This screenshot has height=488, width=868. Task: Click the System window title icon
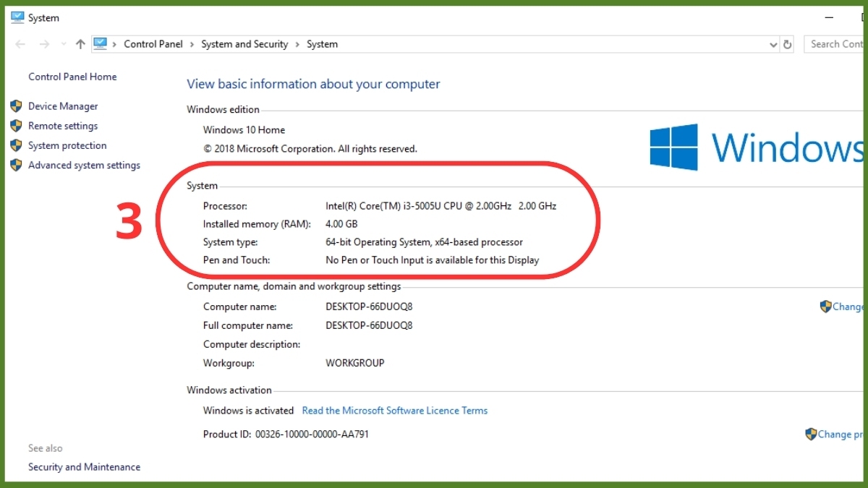click(x=17, y=17)
